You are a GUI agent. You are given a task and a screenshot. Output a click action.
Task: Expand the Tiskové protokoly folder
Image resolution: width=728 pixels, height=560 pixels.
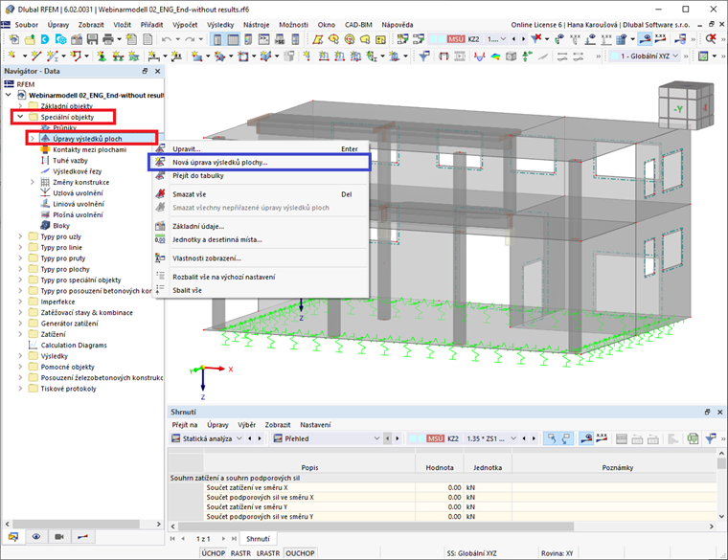(x=20, y=389)
